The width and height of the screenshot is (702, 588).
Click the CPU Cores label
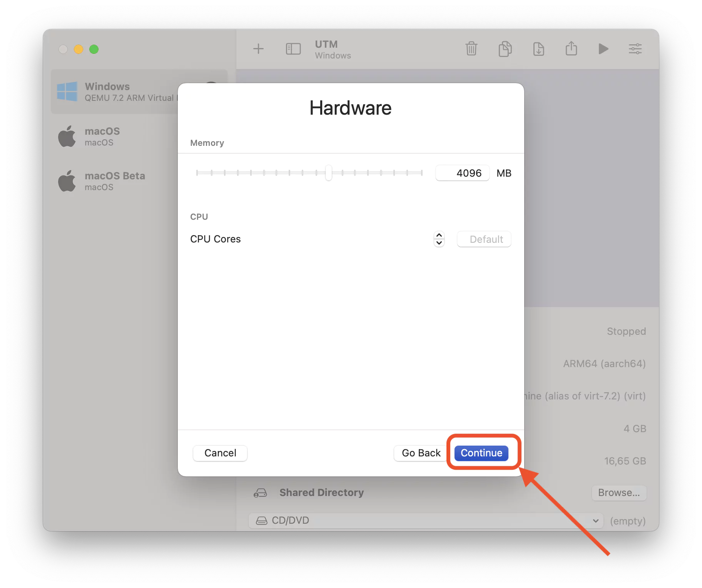click(x=216, y=239)
